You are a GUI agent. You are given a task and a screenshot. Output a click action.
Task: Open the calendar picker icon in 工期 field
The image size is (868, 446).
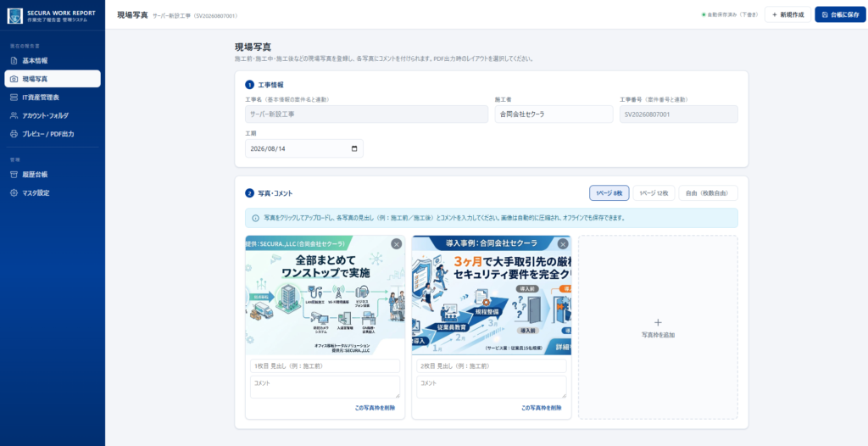pyautogui.click(x=354, y=148)
